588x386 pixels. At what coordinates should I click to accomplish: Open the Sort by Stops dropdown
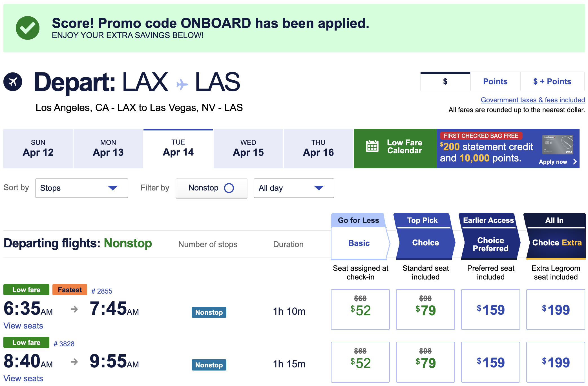[81, 188]
